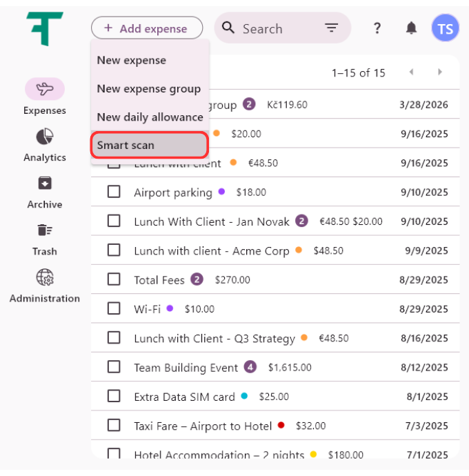Open notifications bell icon

click(411, 28)
